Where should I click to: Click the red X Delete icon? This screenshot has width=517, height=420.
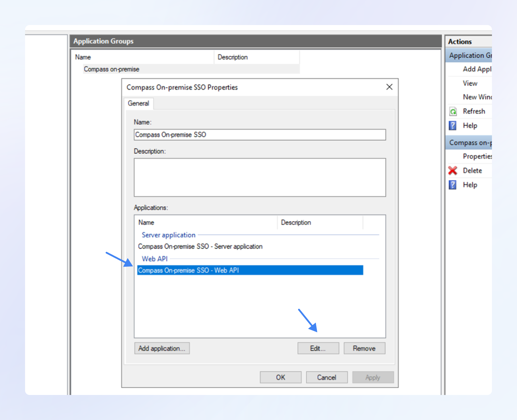click(453, 170)
